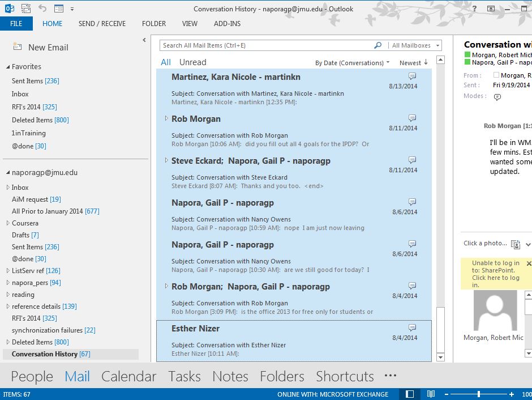Open the Customize Quick Access Toolbar arrow

[x=72, y=9]
